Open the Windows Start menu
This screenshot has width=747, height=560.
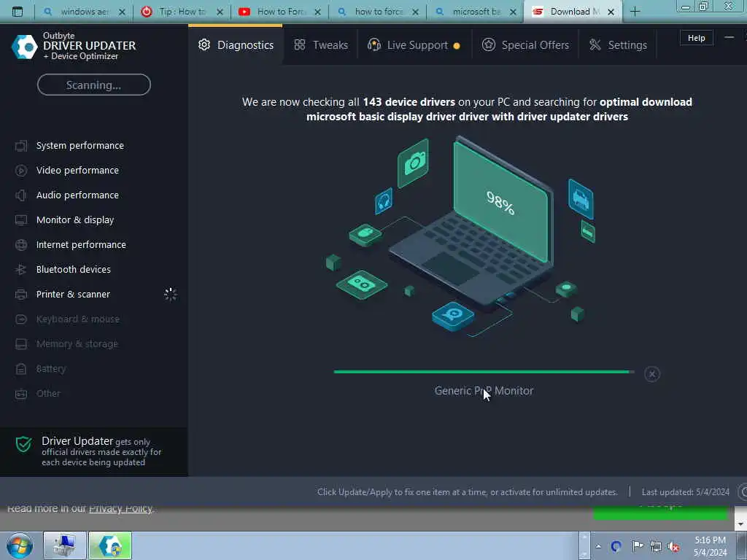pyautogui.click(x=20, y=545)
